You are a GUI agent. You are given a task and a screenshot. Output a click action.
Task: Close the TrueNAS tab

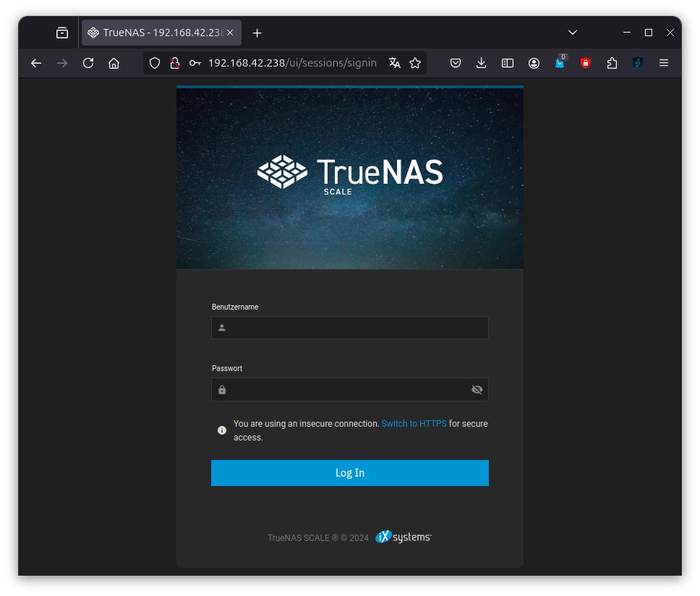[x=230, y=33]
